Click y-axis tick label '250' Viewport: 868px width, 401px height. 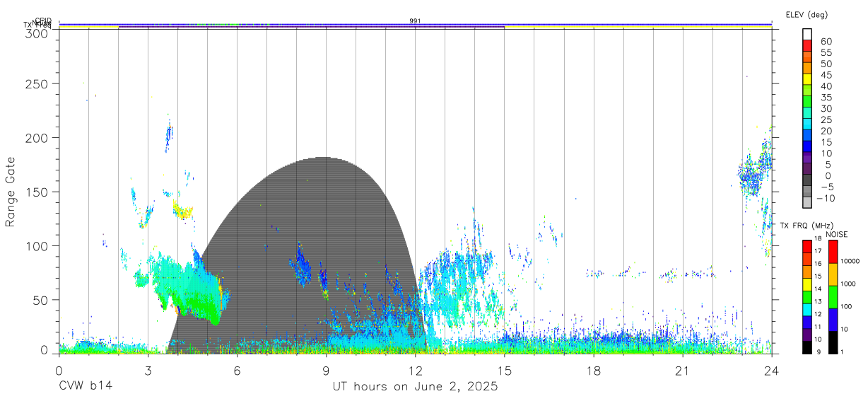pyautogui.click(x=37, y=83)
